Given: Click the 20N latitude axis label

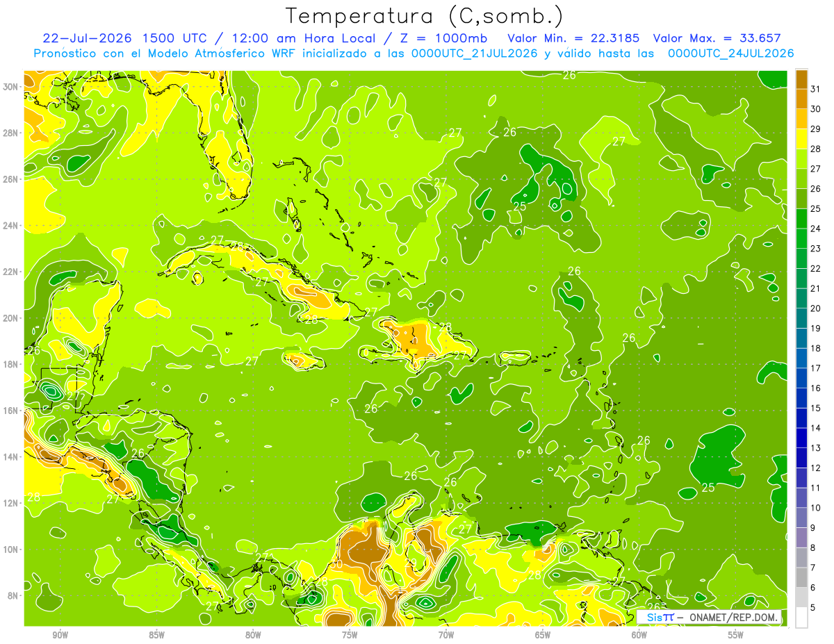Looking at the screenshot, I should (x=11, y=318).
